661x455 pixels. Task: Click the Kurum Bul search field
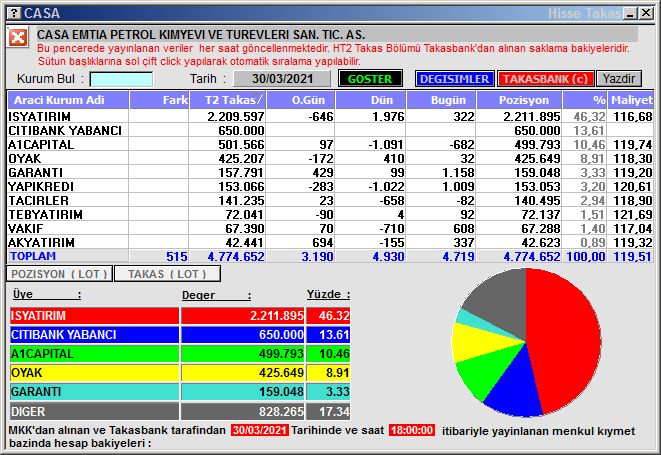(x=121, y=79)
